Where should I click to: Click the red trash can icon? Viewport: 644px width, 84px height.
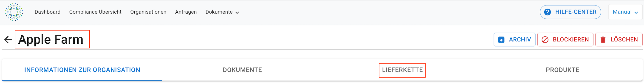[603, 39]
